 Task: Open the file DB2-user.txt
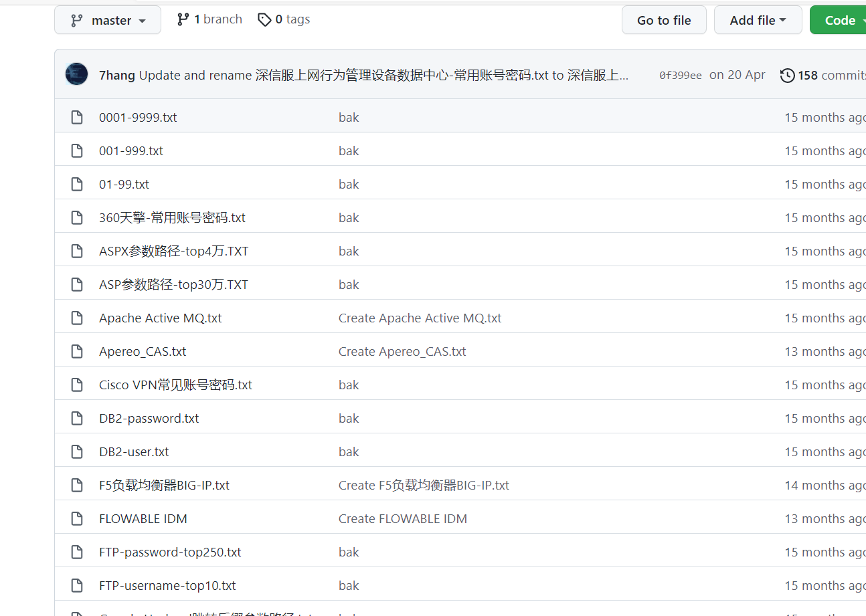tap(134, 452)
